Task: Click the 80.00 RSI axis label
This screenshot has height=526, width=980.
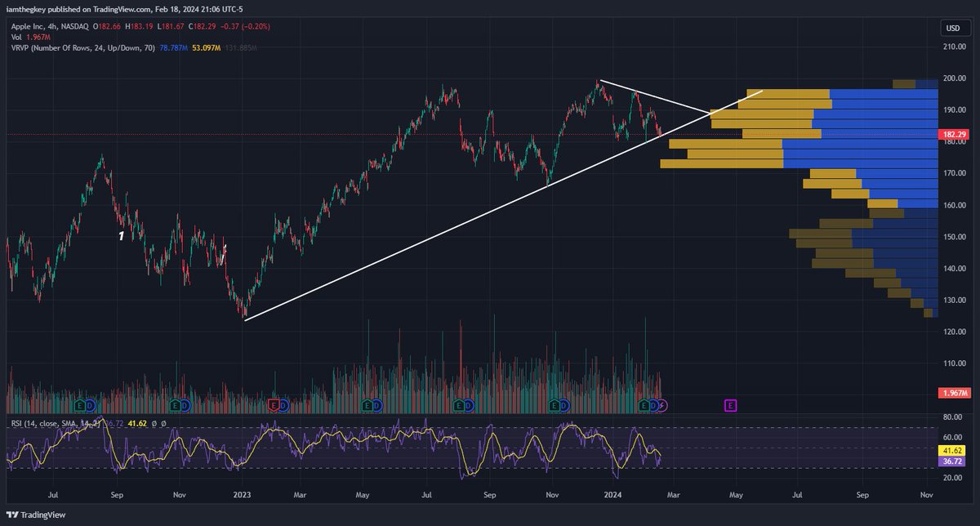Action: point(952,417)
